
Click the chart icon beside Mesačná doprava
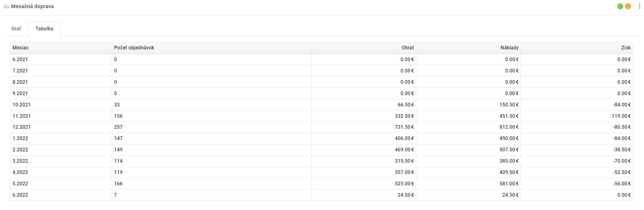pos(6,6)
